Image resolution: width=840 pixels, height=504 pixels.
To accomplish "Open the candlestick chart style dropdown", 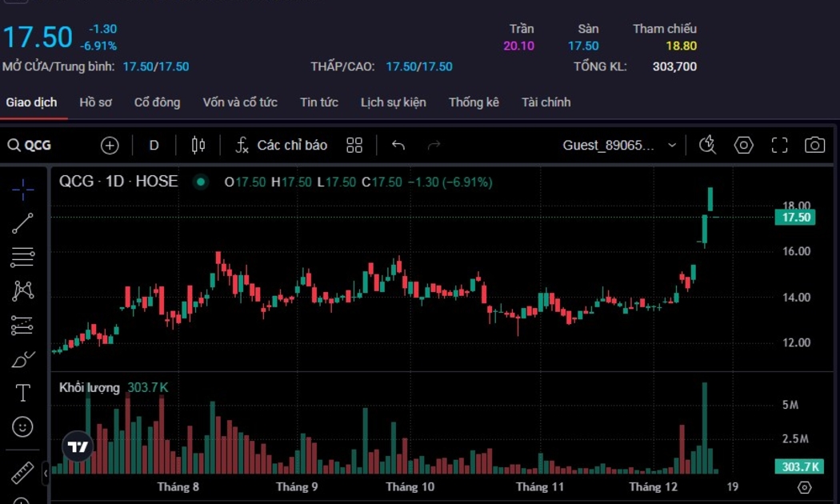I will 198,145.
